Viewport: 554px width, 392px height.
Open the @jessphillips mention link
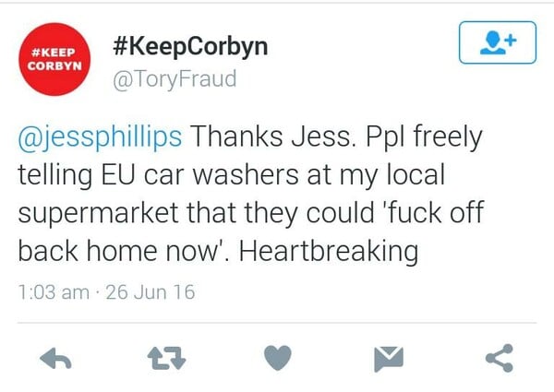coord(100,137)
